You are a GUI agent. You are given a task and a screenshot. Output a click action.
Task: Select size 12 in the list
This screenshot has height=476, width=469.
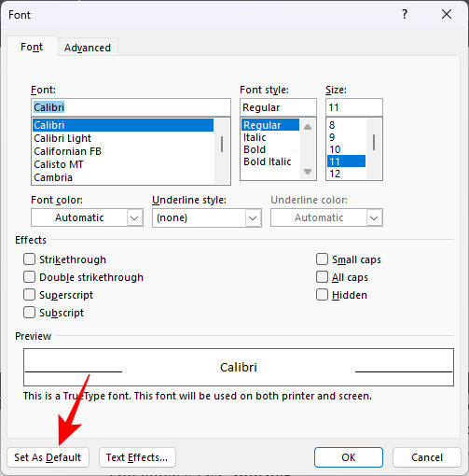click(x=347, y=174)
